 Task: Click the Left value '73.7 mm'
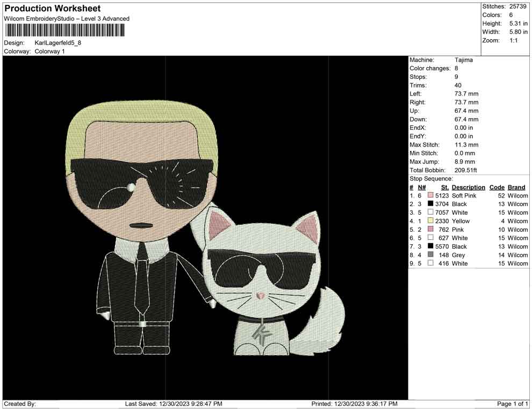pyautogui.click(x=466, y=93)
